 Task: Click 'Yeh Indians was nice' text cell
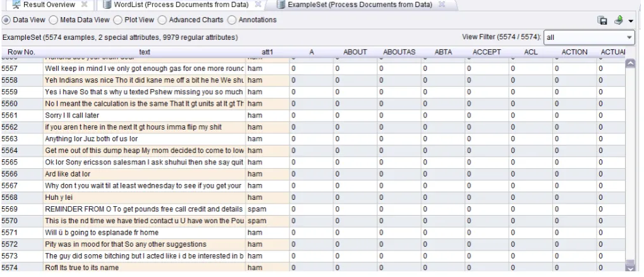point(145,80)
